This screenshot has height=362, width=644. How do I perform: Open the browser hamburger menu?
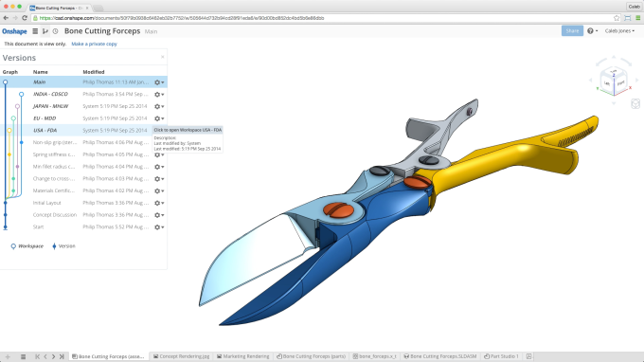(x=637, y=18)
